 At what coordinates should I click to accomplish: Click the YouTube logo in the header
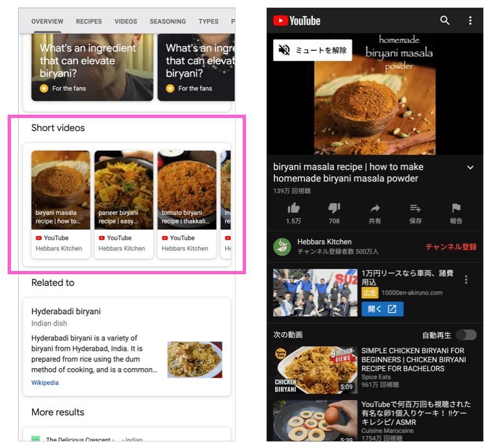tap(297, 21)
